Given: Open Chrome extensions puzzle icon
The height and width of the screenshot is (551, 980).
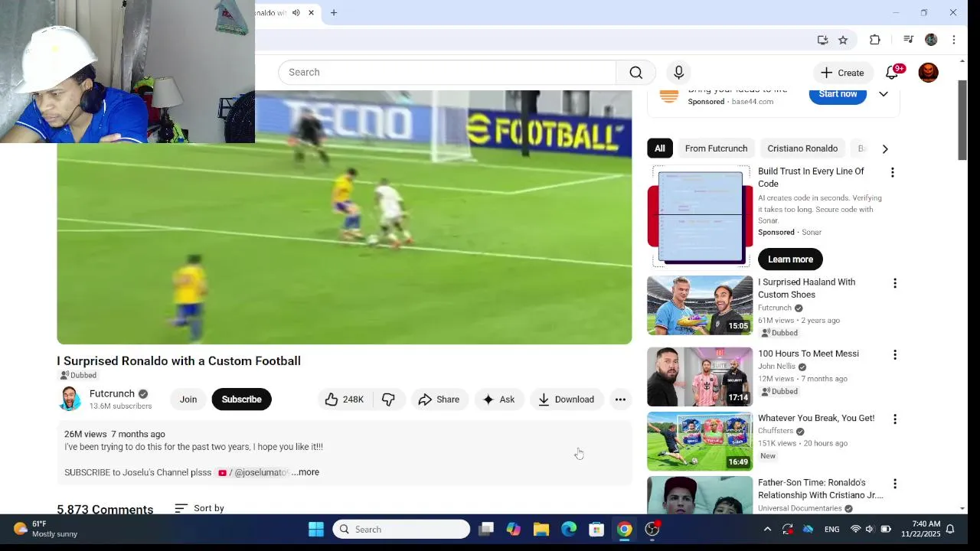Looking at the screenshot, I should (x=875, y=40).
